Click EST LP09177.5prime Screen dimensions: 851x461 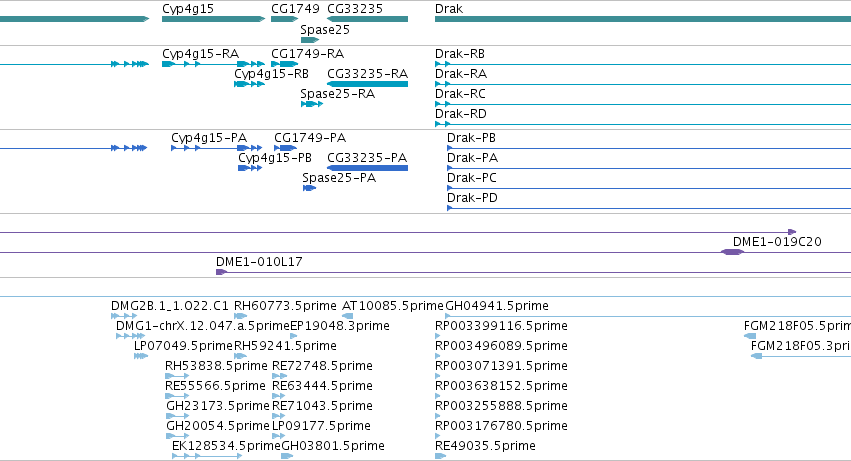point(278,437)
